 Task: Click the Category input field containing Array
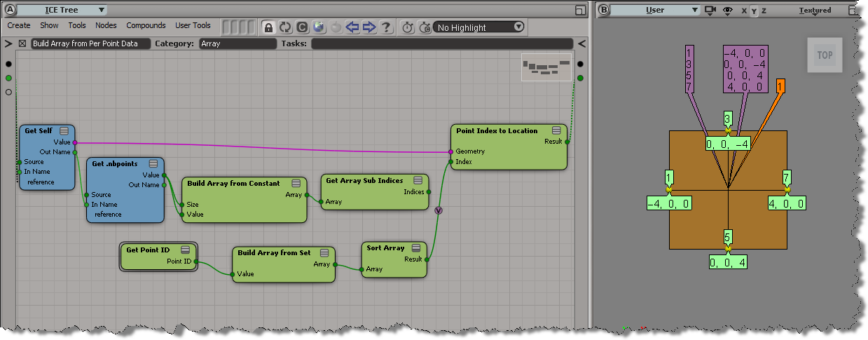237,43
